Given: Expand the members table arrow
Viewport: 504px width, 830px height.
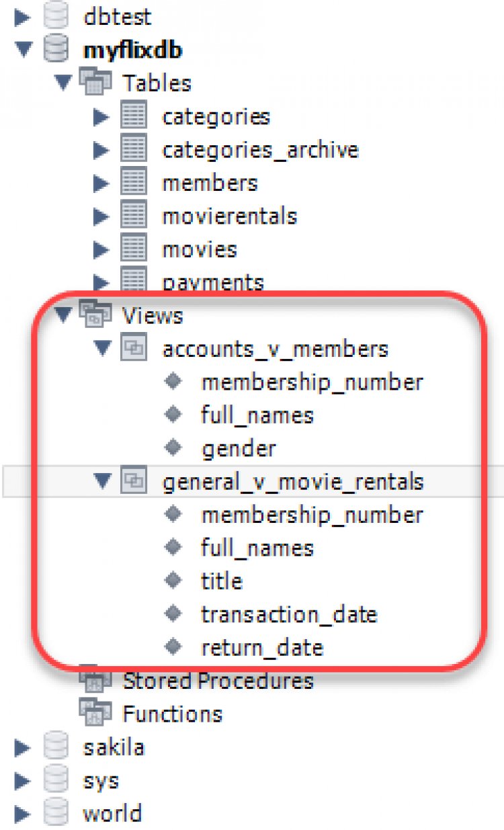Looking at the screenshot, I should pos(102,182).
